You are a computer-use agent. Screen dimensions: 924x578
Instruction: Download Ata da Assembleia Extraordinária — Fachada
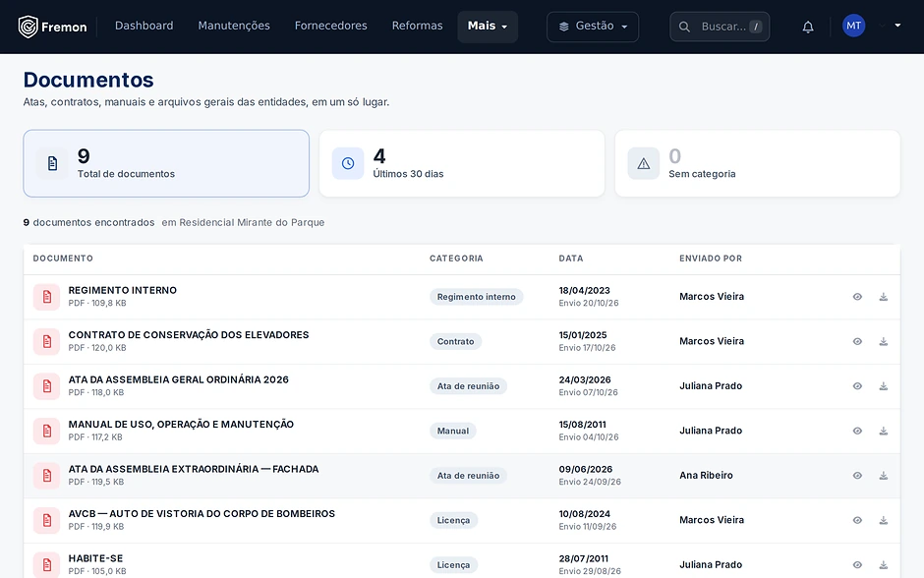884,476
